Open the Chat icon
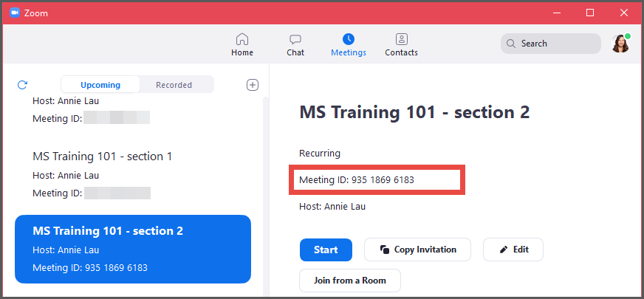 coord(295,40)
